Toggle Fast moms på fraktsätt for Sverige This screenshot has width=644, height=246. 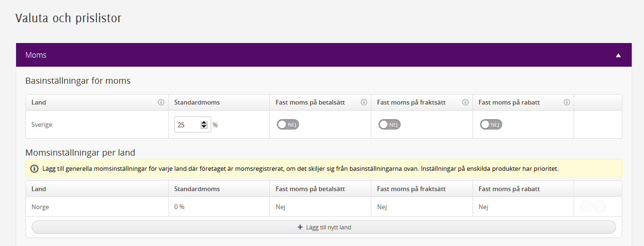tap(390, 124)
